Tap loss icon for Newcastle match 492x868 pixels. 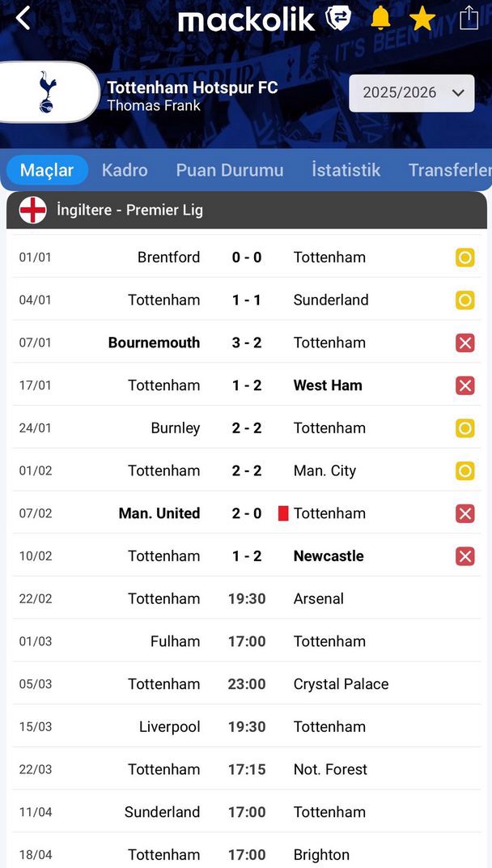click(464, 556)
